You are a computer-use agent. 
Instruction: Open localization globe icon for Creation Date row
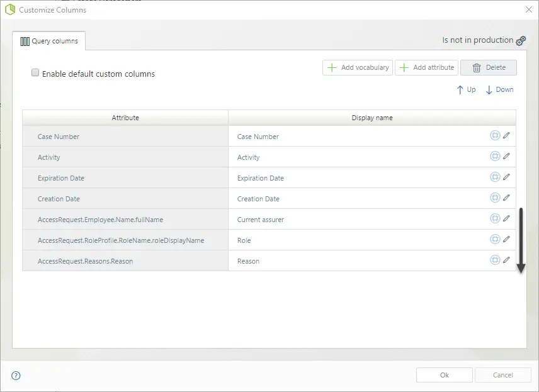[x=495, y=198]
